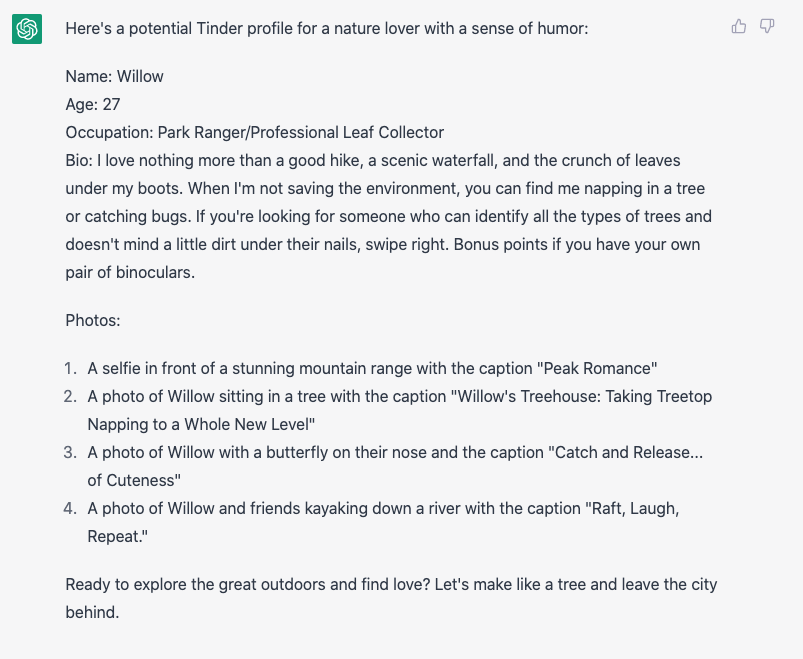803x659 pixels.
Task: Click the 'pair of binoculars.' text
Action: point(130,272)
